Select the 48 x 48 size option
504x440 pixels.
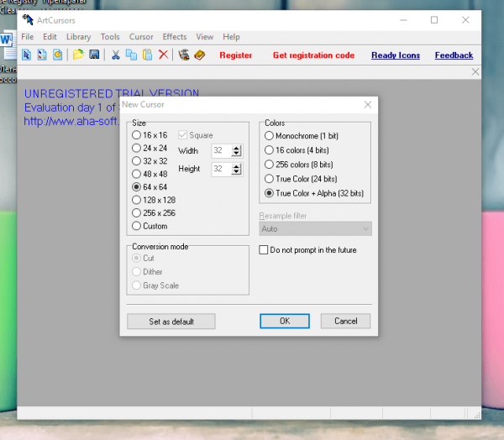(150, 174)
